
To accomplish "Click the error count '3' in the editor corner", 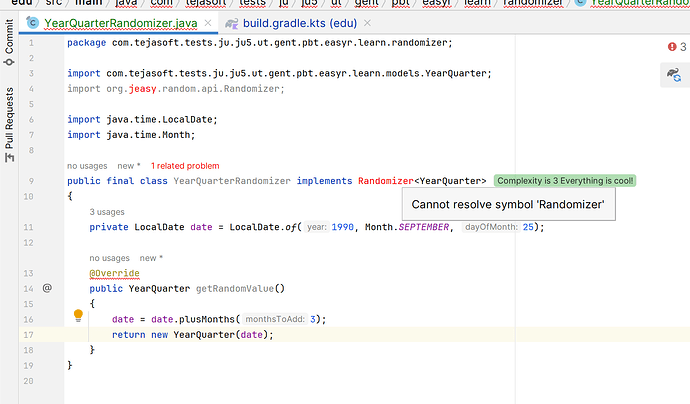I will 683,47.
